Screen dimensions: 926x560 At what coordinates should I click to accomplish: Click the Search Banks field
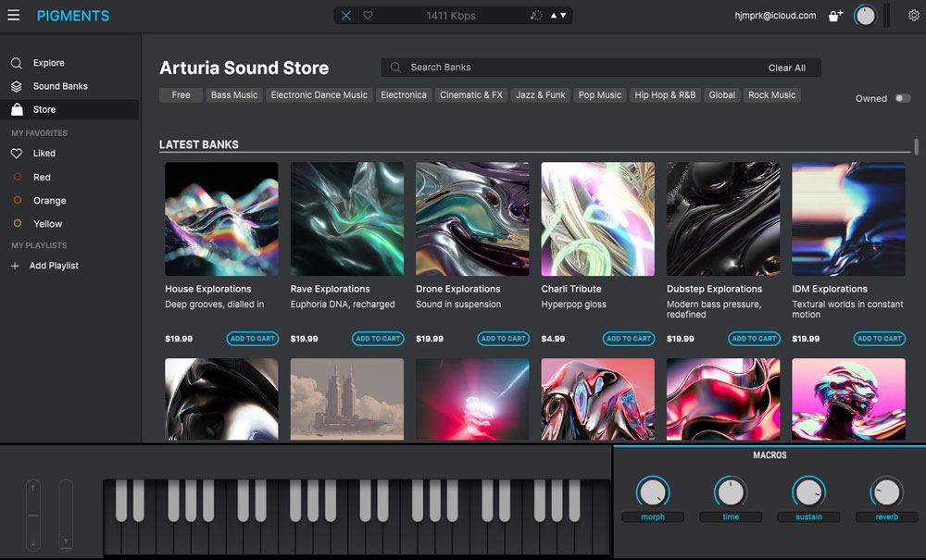(x=601, y=68)
